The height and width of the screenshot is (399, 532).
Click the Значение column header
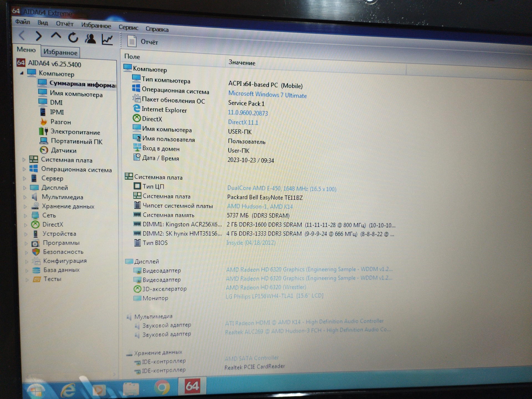[x=242, y=63]
